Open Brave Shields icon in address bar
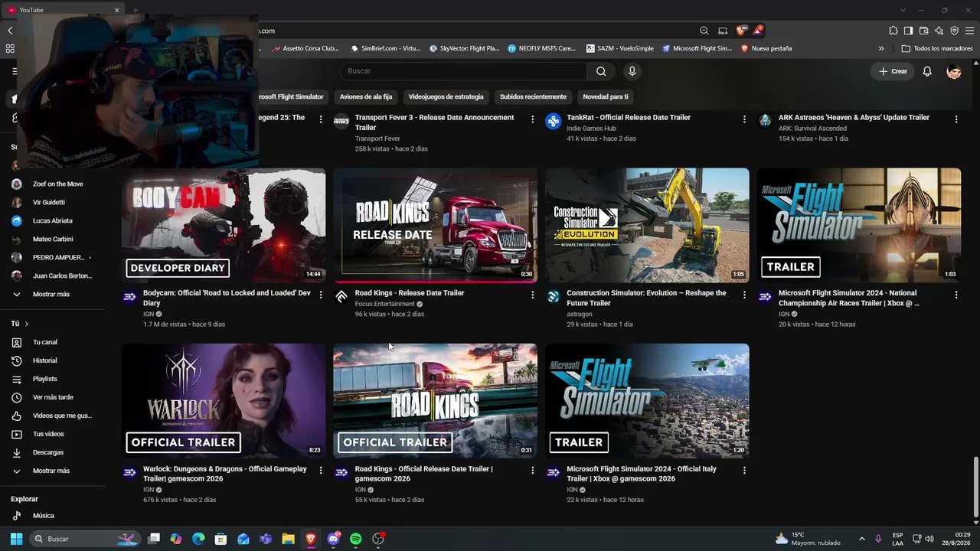The image size is (980, 551). pyautogui.click(x=740, y=31)
